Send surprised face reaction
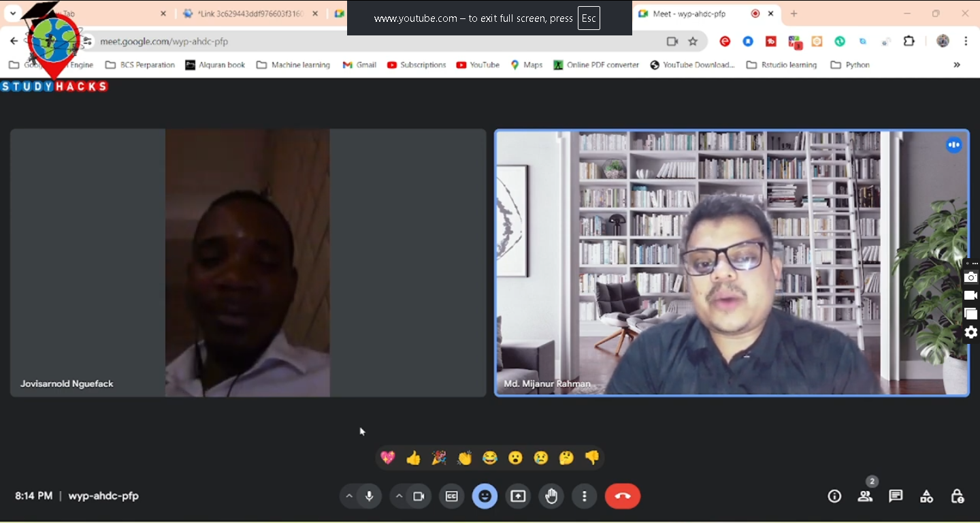 pyautogui.click(x=515, y=458)
